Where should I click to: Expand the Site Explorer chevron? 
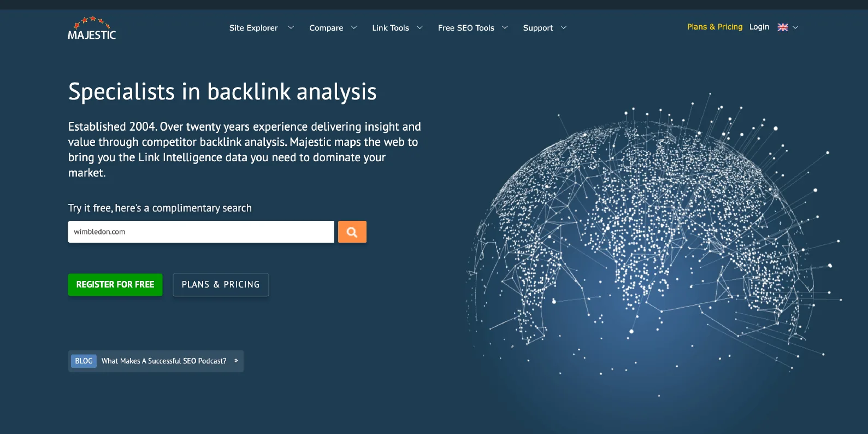tap(291, 27)
